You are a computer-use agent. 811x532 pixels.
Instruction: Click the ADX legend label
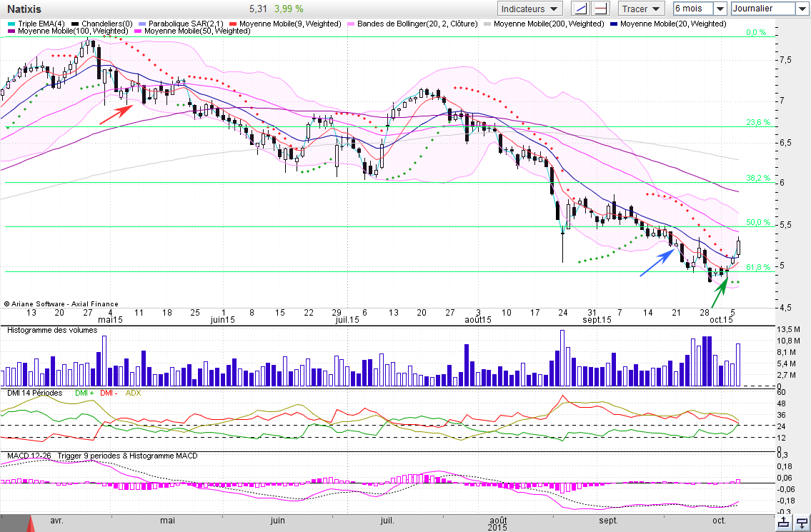point(133,393)
